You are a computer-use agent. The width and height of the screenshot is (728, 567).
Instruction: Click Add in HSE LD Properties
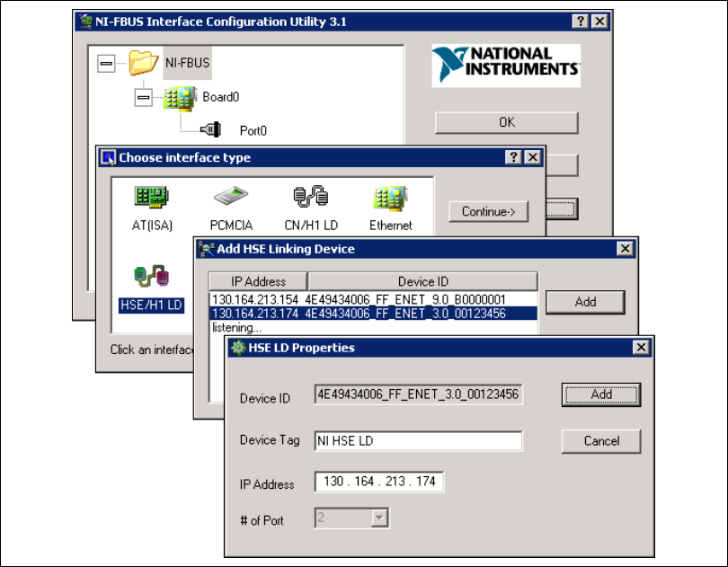[x=601, y=394]
